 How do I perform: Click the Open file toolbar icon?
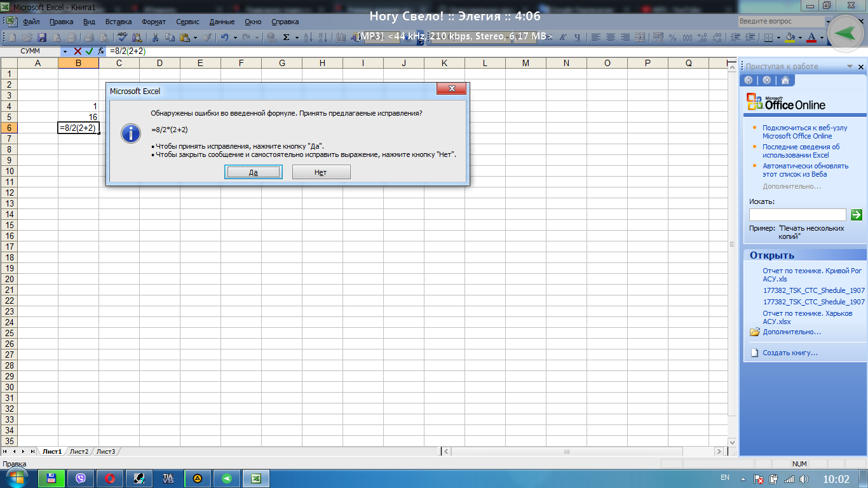pos(27,37)
